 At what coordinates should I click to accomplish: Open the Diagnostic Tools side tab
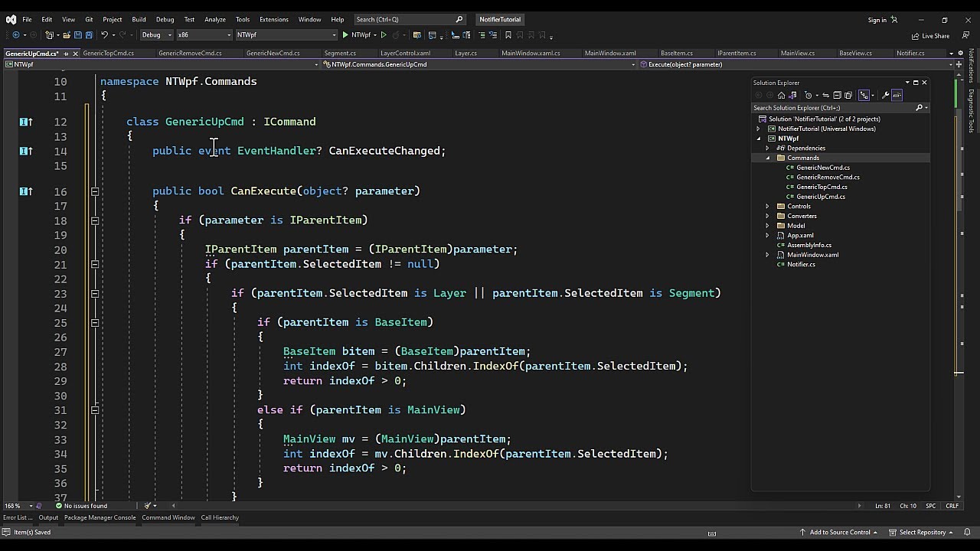(x=972, y=112)
